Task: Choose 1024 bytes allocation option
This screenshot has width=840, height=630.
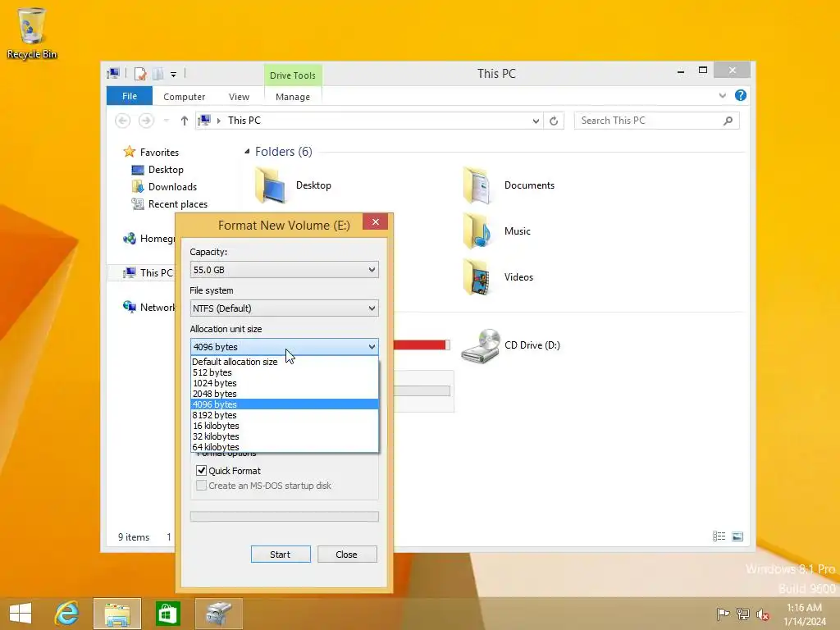Action: (x=285, y=383)
